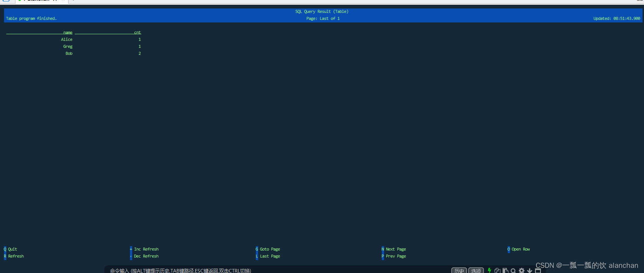Open settings via the gear icon

point(521,270)
